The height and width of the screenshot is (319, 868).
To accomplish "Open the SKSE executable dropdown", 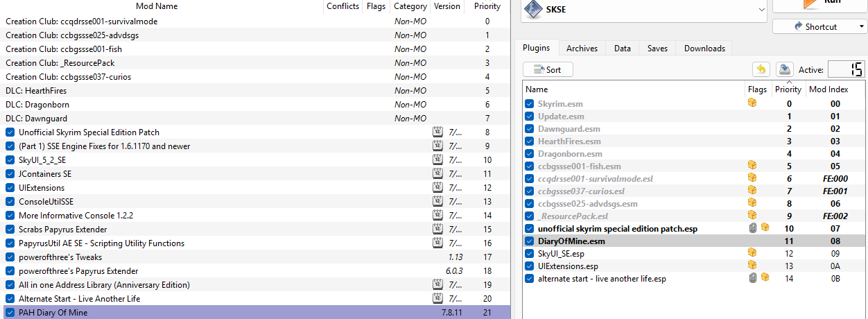I will 761,10.
